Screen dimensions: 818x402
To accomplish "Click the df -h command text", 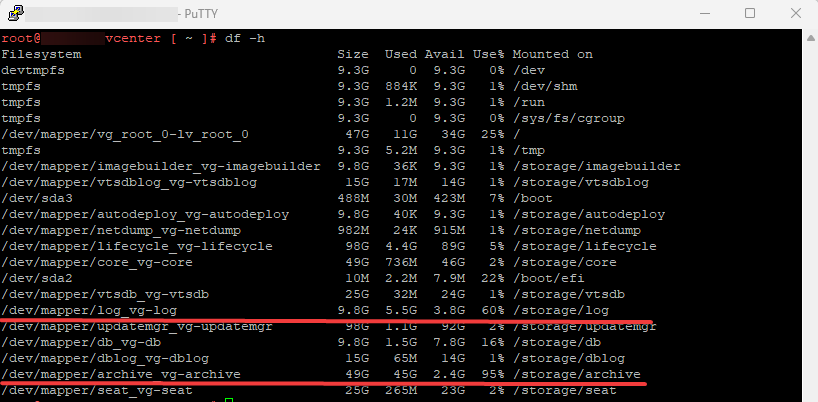I will point(245,39).
